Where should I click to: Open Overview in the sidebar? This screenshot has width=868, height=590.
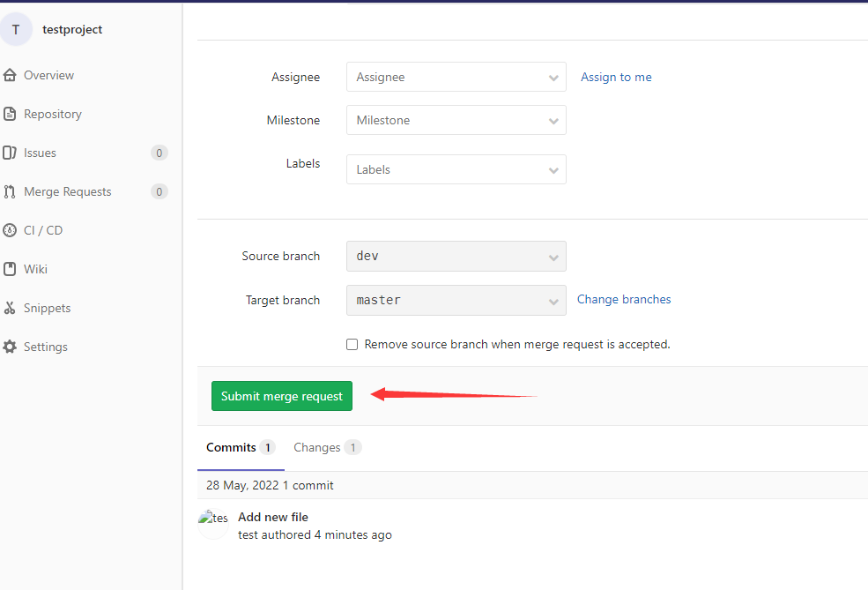point(48,75)
